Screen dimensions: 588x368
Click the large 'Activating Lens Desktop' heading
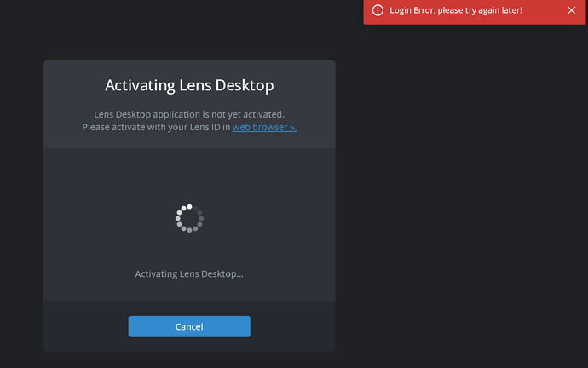coord(189,85)
